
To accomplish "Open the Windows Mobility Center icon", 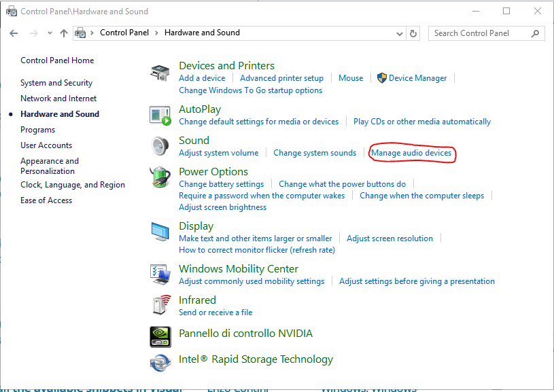I will [x=160, y=274].
